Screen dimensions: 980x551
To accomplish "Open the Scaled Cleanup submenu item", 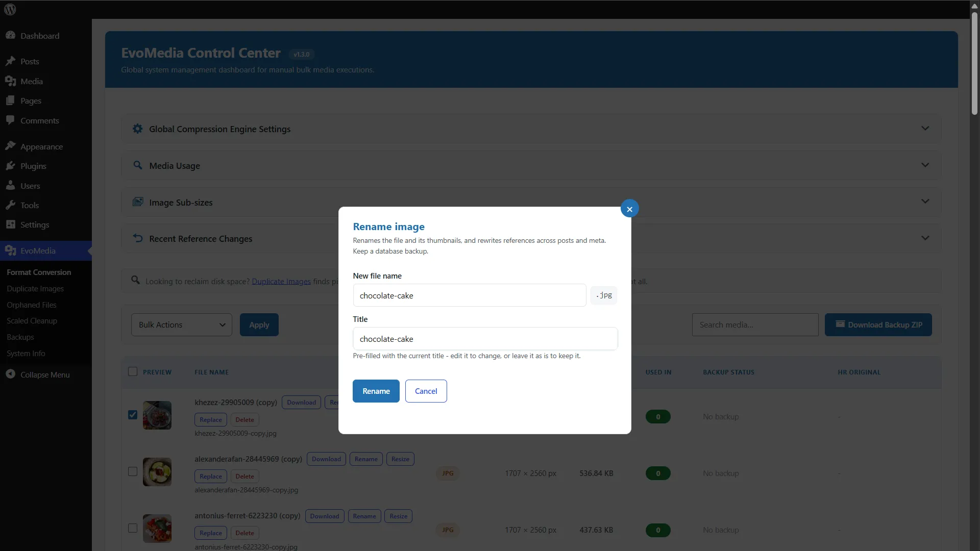I will click(x=32, y=321).
